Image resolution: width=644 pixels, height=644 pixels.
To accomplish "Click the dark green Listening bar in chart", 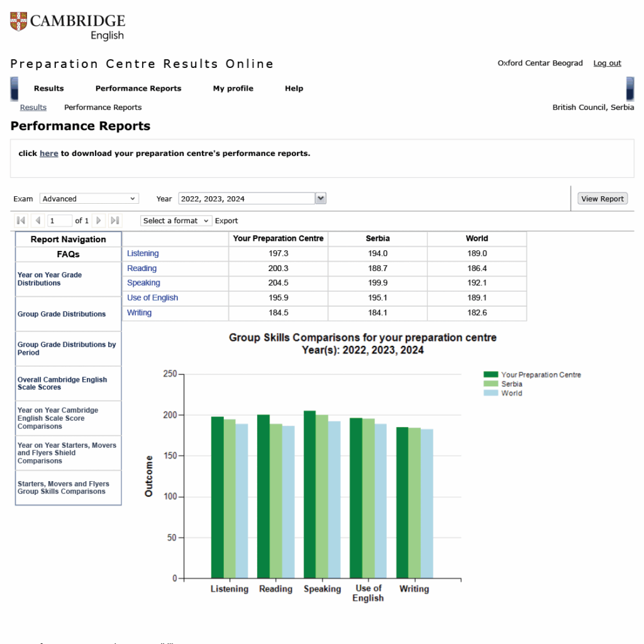I will (217, 497).
